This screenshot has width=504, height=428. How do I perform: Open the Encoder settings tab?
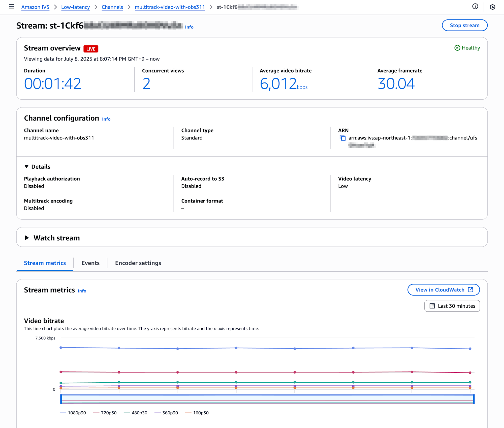point(138,263)
